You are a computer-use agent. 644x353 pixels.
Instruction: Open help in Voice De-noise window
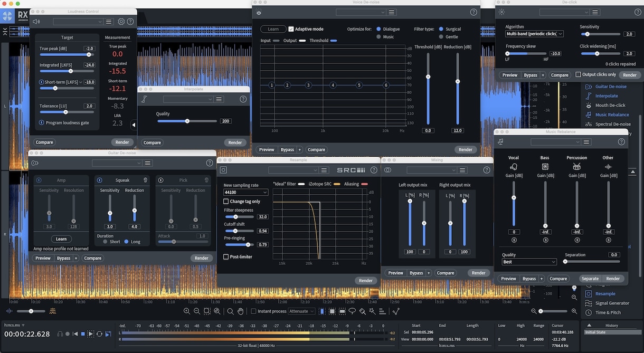[473, 12]
